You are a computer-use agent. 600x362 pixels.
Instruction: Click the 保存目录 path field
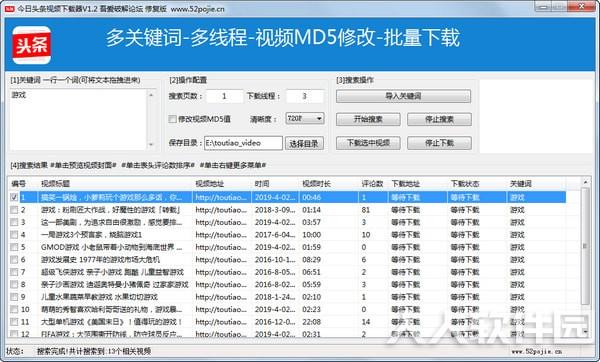pos(243,143)
